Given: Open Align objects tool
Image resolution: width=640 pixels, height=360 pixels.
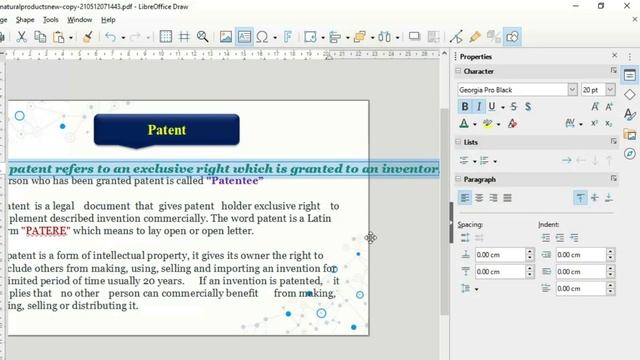Looking at the screenshot, I should click(335, 37).
